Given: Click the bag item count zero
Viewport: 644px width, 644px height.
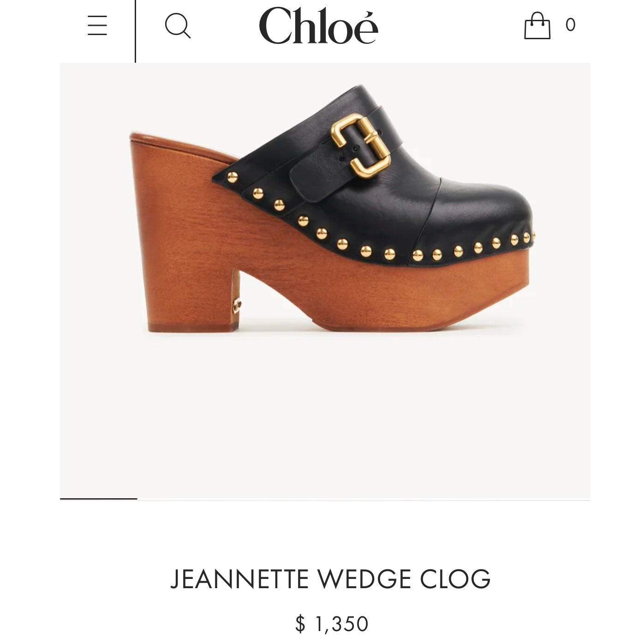Looking at the screenshot, I should coord(571,24).
